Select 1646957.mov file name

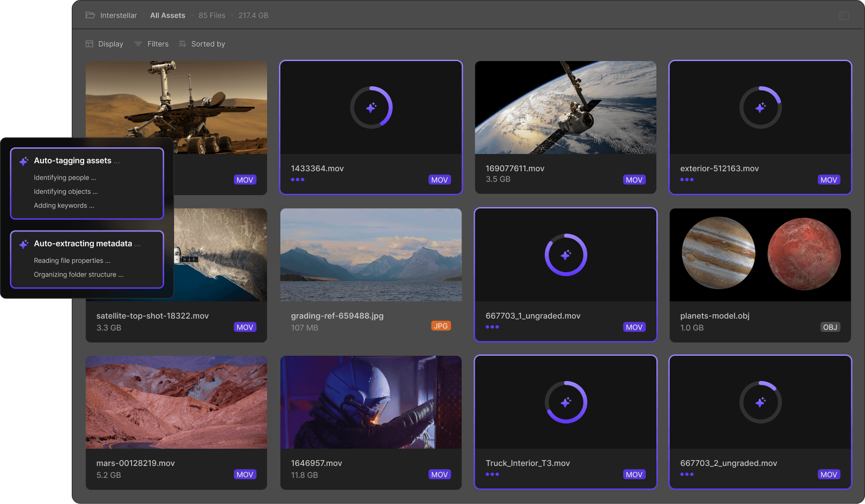tap(316, 463)
